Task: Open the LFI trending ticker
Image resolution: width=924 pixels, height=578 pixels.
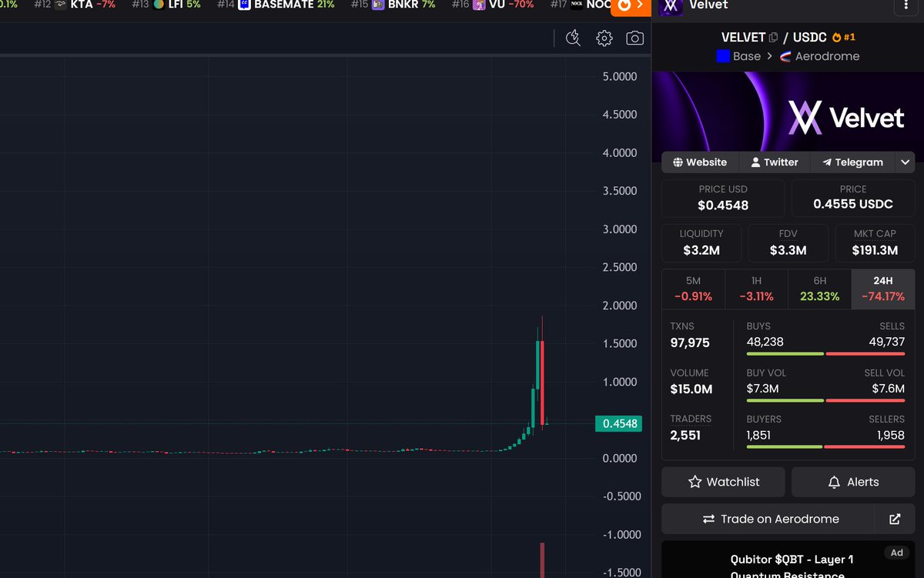Action: click(x=166, y=5)
